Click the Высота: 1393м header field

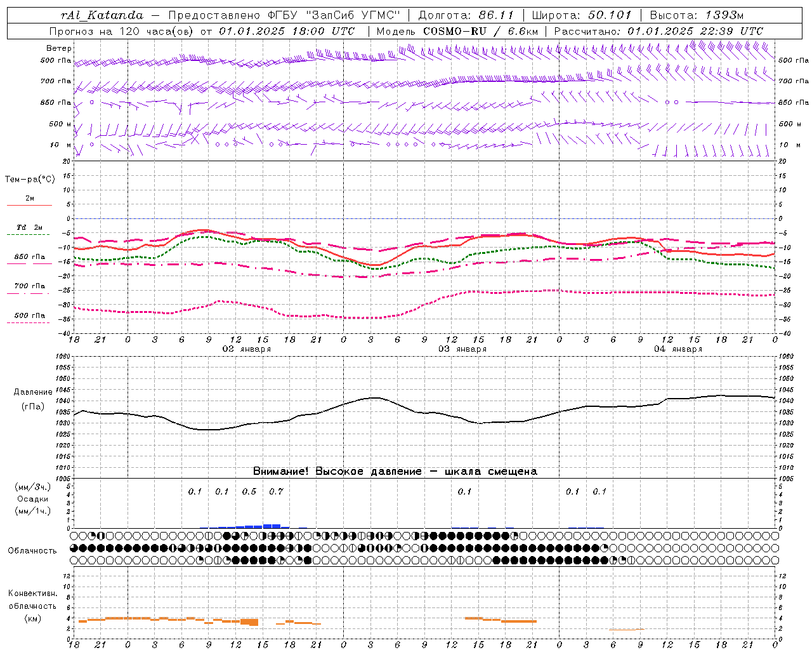(697, 15)
